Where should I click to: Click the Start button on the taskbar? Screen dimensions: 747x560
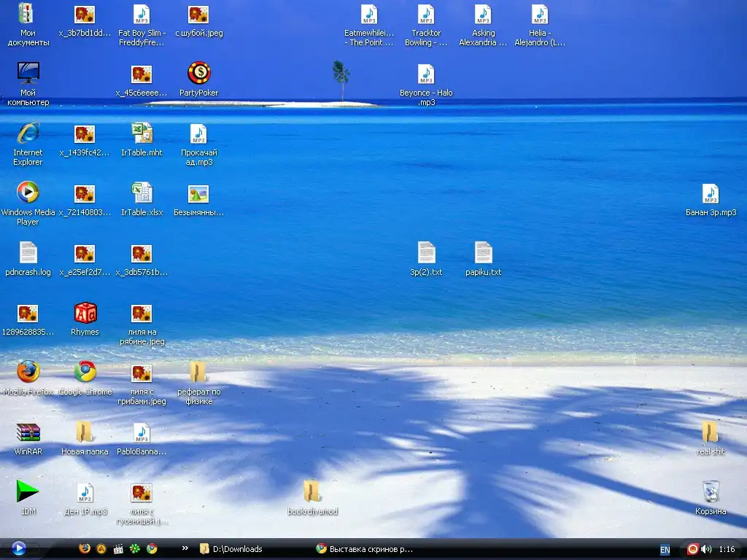19,549
